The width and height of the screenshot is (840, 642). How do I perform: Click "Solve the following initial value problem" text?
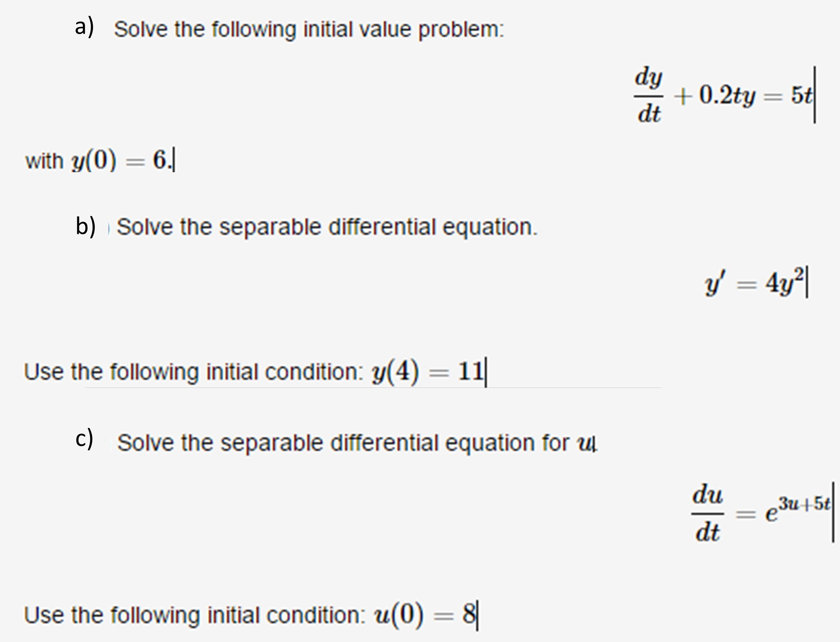pyautogui.click(x=309, y=29)
